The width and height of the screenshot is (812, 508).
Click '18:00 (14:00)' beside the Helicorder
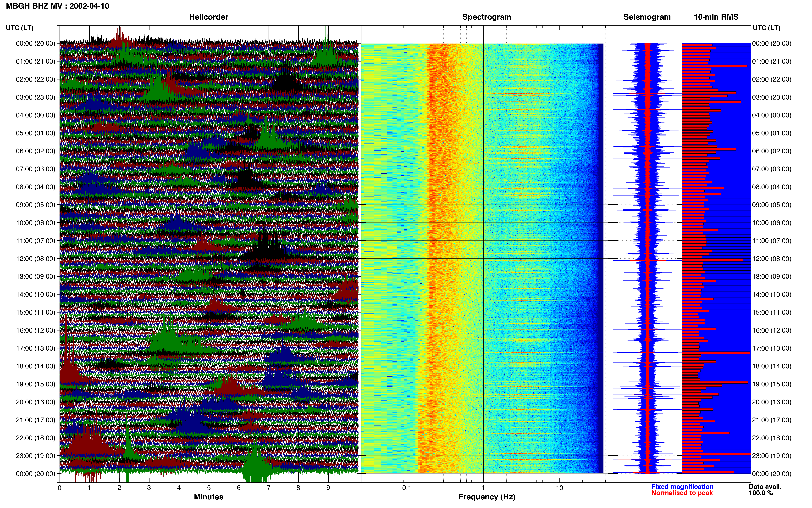(x=36, y=366)
